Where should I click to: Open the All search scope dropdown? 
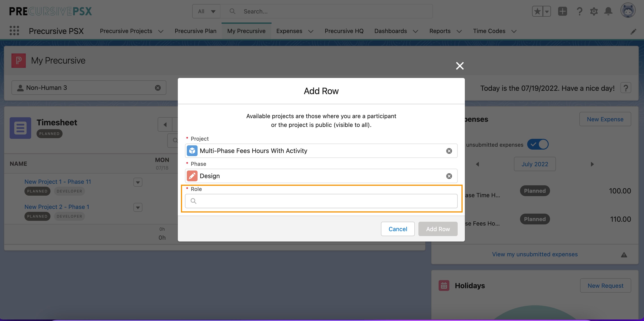[x=206, y=11]
